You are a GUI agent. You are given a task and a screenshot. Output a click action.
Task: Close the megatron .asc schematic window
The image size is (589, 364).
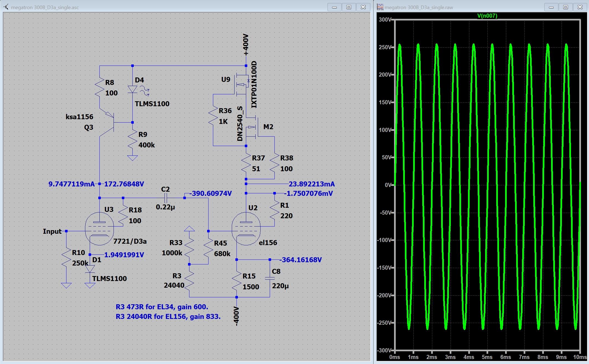(x=363, y=7)
